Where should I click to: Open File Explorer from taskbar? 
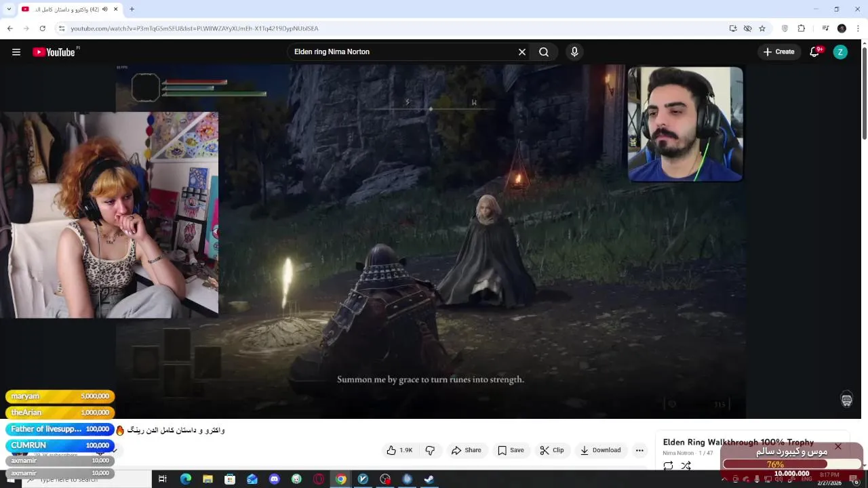point(208,479)
